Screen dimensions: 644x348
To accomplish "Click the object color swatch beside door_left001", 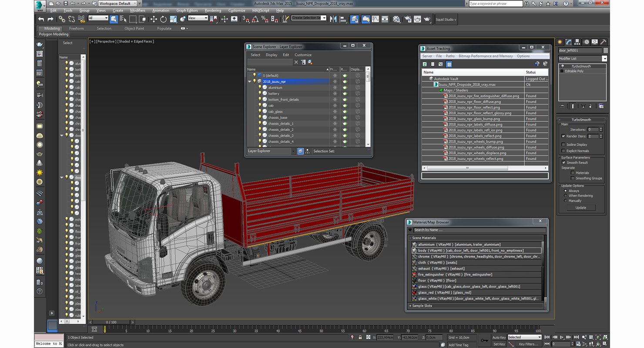I will point(606,50).
